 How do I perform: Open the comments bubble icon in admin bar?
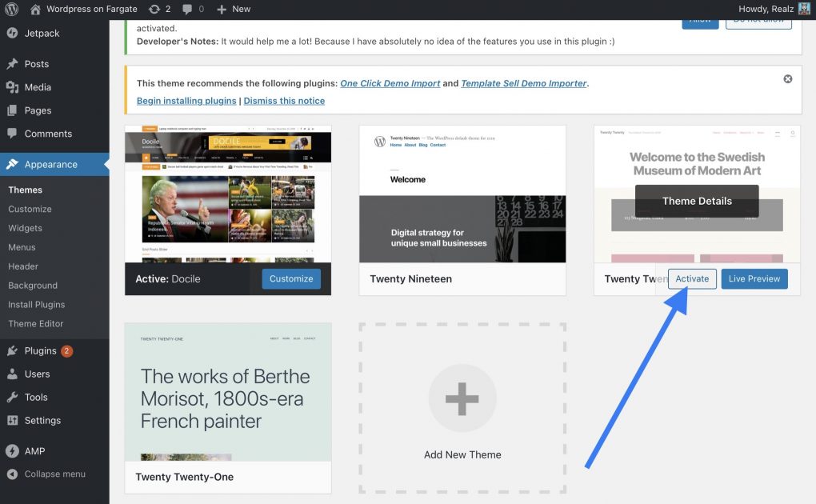pyautogui.click(x=187, y=9)
